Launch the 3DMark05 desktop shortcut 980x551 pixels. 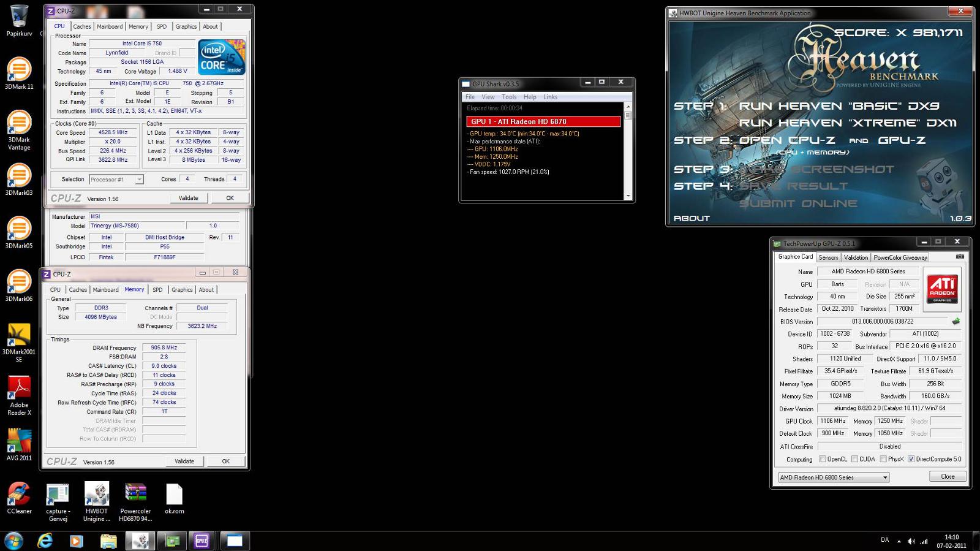pos(19,232)
